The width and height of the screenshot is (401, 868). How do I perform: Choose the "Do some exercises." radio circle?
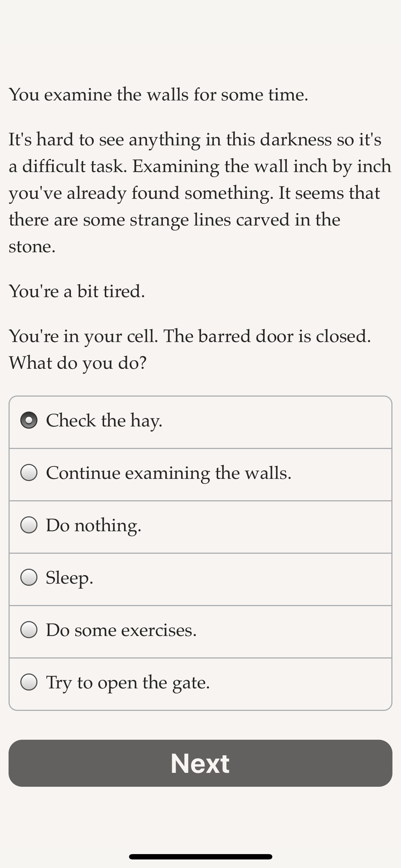29,630
